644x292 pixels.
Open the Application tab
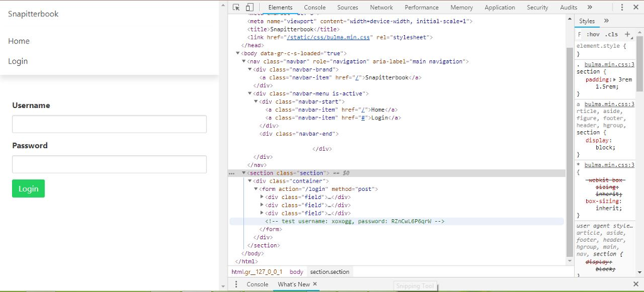tap(499, 8)
